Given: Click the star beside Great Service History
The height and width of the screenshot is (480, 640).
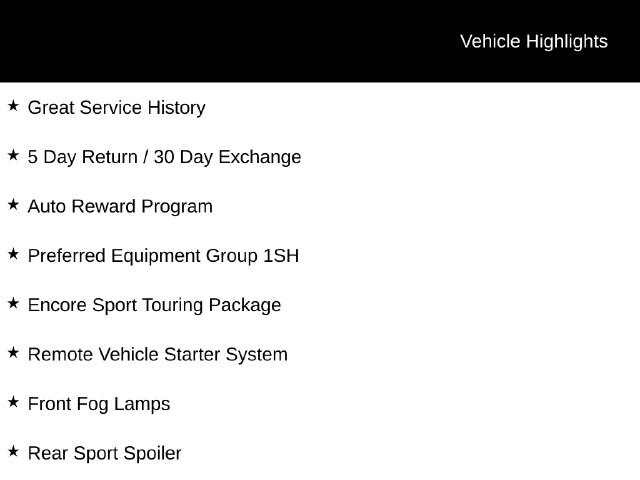Looking at the screenshot, I should point(13,106).
